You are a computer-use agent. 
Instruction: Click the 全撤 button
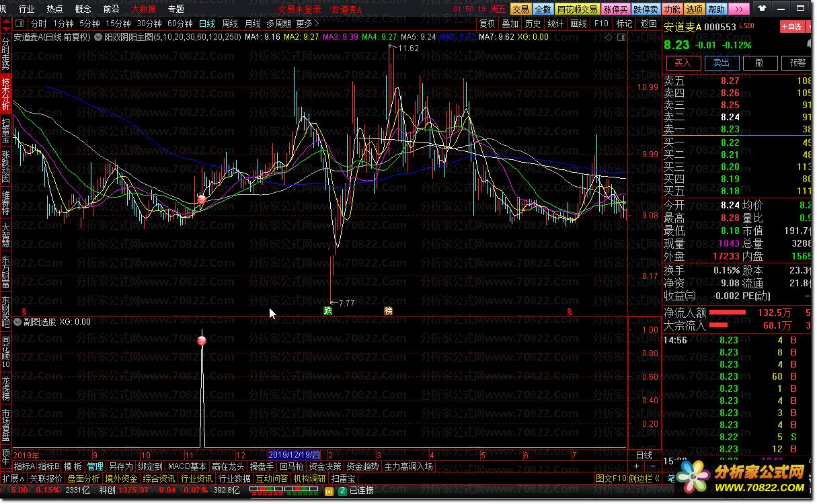(x=543, y=9)
